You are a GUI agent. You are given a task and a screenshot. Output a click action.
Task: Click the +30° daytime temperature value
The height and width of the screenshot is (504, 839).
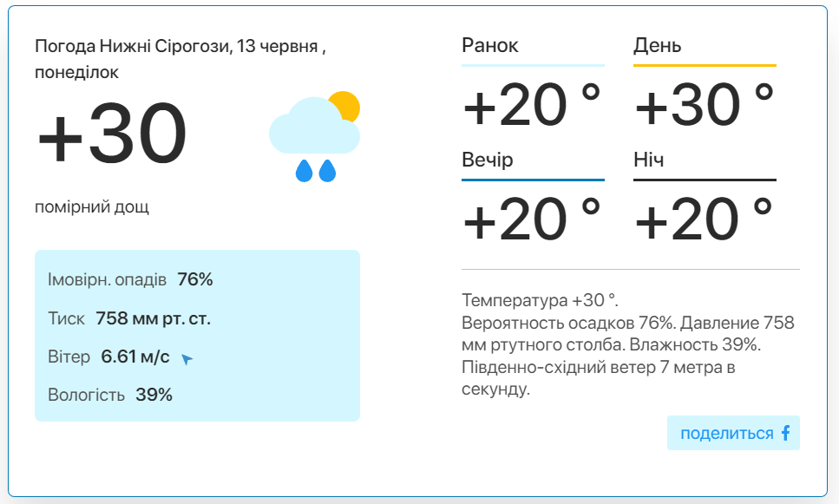705,104
